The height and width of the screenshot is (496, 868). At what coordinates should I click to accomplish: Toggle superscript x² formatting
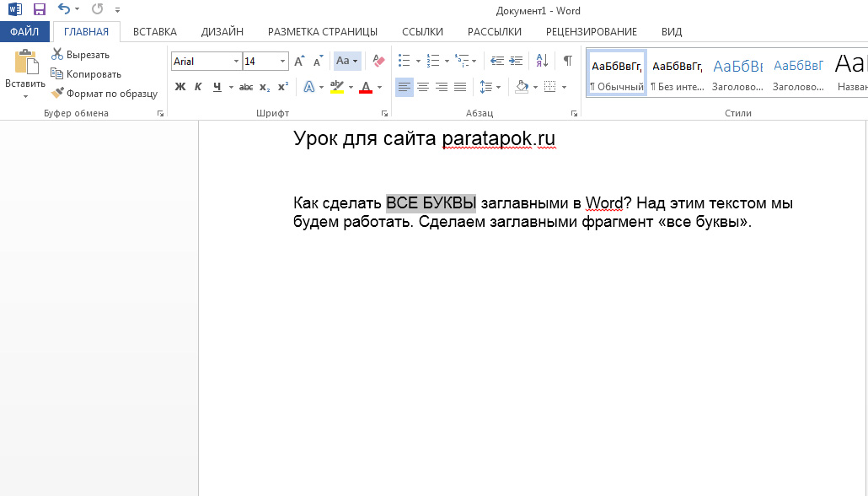pos(283,87)
